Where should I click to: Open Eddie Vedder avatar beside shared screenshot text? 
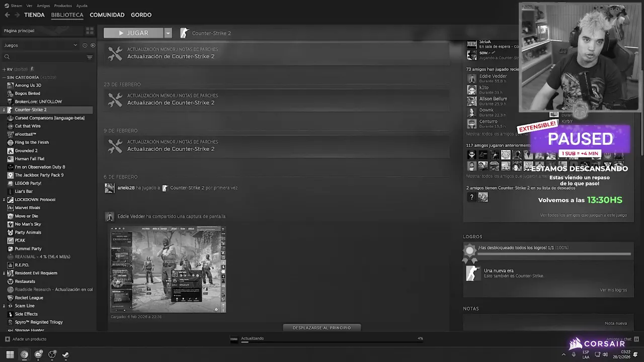tap(109, 217)
